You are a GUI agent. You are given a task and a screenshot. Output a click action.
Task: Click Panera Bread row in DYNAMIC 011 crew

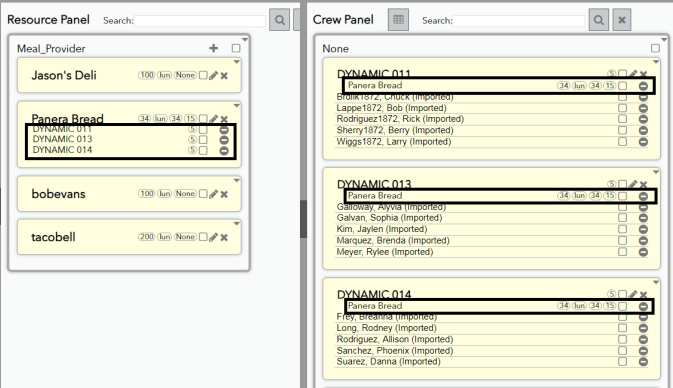pos(499,85)
